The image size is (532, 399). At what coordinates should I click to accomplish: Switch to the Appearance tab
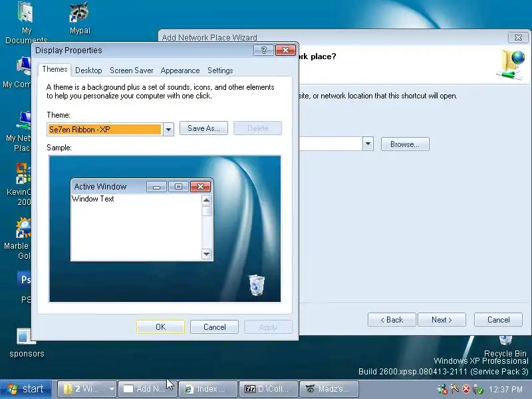click(x=180, y=70)
